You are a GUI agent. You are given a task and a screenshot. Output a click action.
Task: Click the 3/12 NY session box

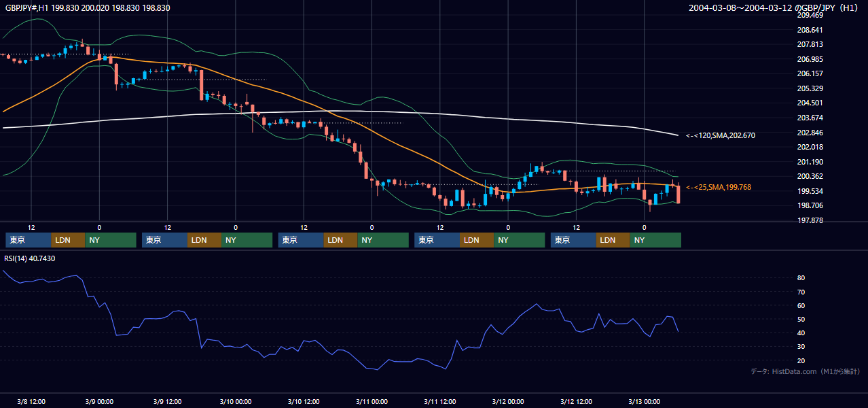click(655, 240)
